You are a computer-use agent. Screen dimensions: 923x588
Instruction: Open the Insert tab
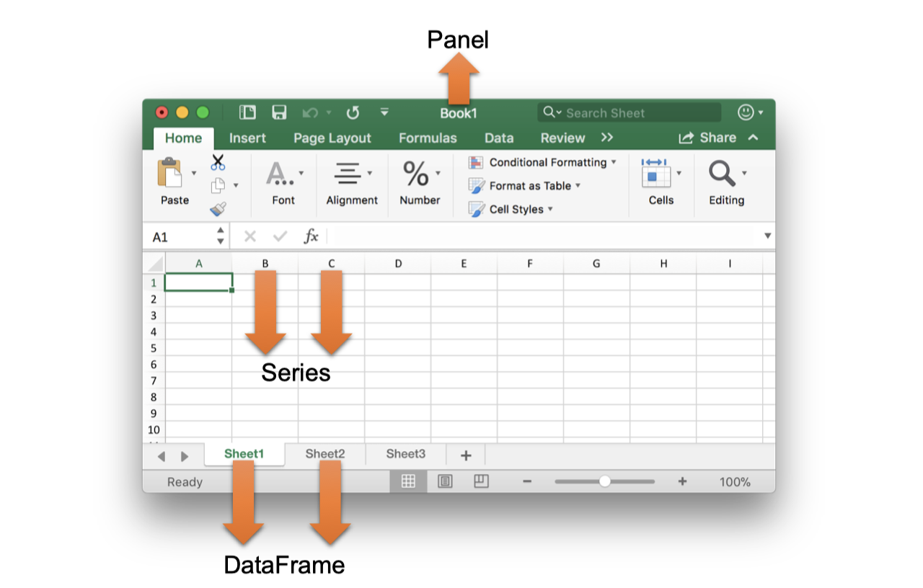tap(247, 138)
